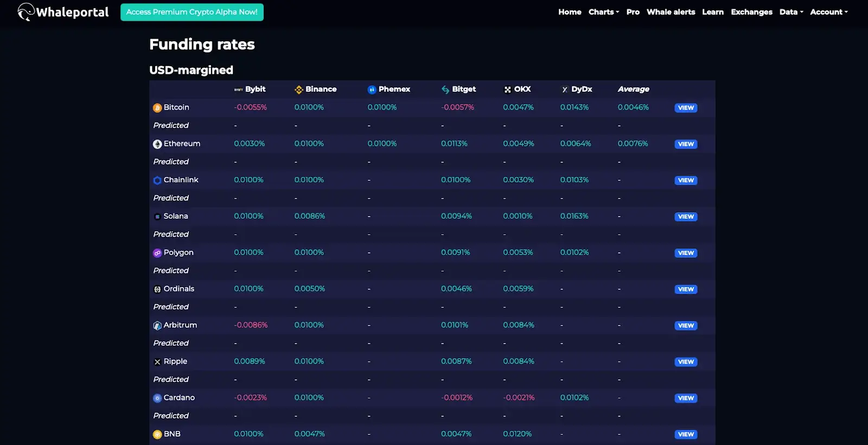This screenshot has height=445, width=868.
Task: Click the Ethereum coin icon
Action: (x=157, y=144)
